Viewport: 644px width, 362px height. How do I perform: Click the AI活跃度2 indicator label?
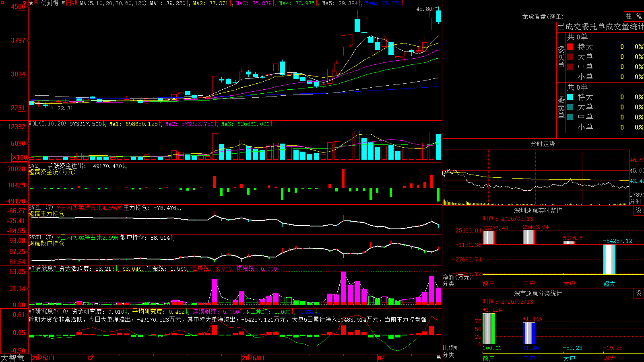click(43, 268)
